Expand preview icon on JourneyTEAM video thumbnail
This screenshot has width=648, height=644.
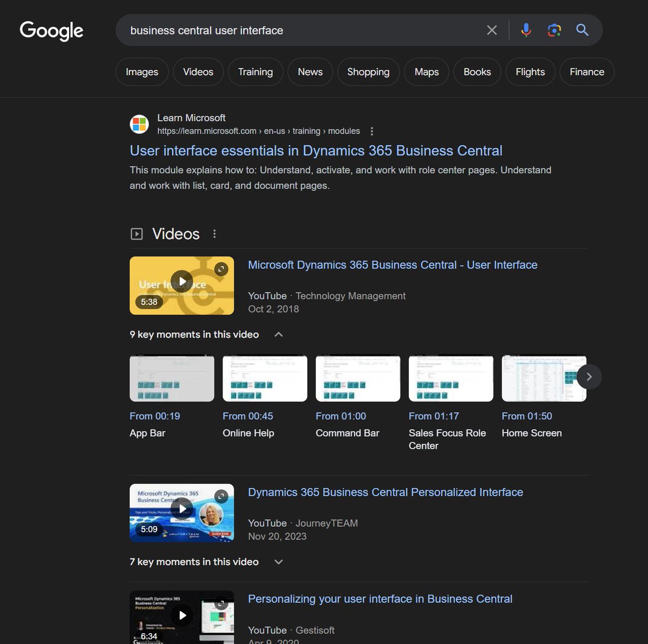tap(221, 496)
